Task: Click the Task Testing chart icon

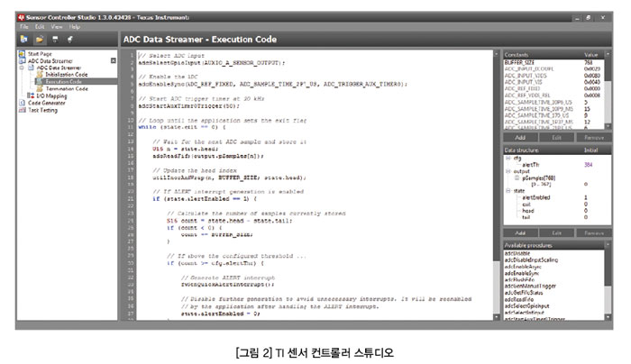Action: [23, 110]
